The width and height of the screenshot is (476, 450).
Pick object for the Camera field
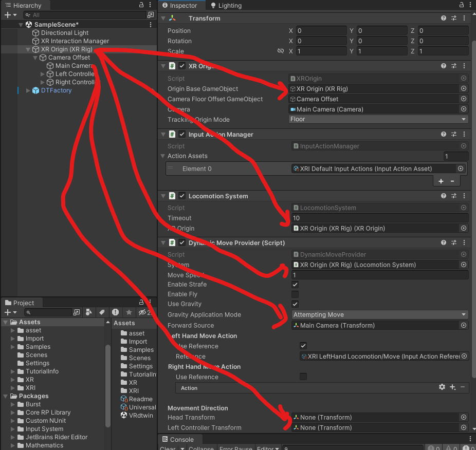[x=464, y=109]
